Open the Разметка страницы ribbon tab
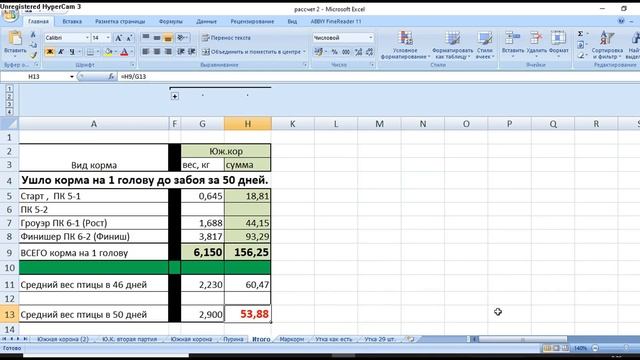 (x=120, y=21)
